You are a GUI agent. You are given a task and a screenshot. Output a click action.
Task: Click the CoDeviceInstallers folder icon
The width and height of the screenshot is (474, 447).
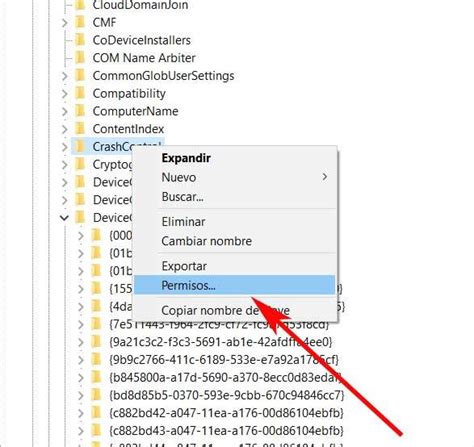(80, 40)
